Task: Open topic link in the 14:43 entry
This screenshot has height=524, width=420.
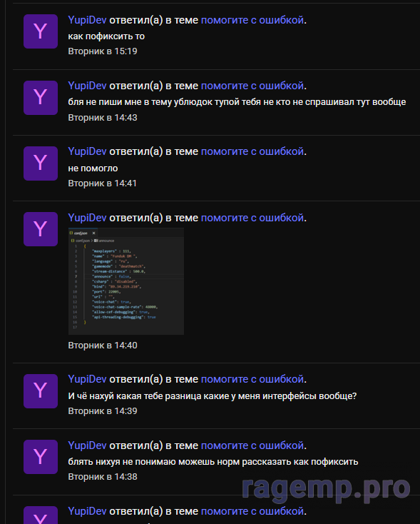Action: 252,86
